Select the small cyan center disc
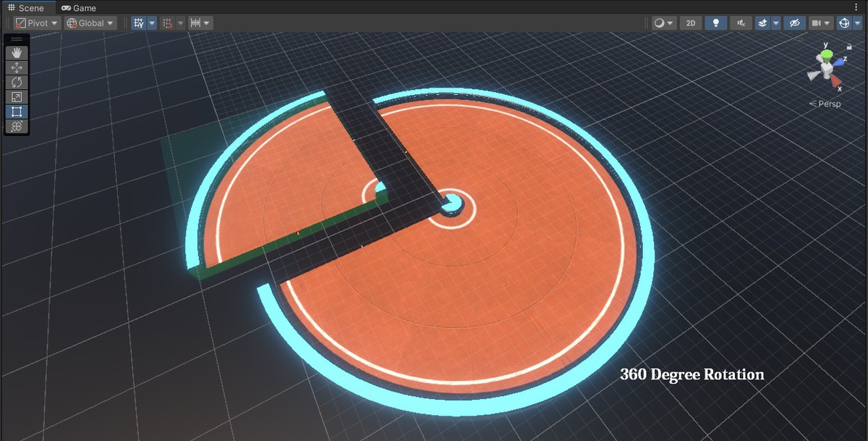Image resolution: width=868 pixels, height=441 pixels. point(454,203)
